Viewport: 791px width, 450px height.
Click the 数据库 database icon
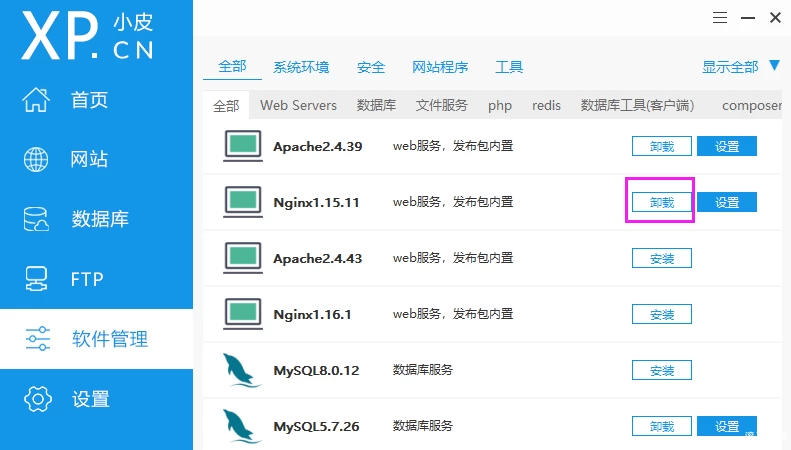tap(36, 219)
